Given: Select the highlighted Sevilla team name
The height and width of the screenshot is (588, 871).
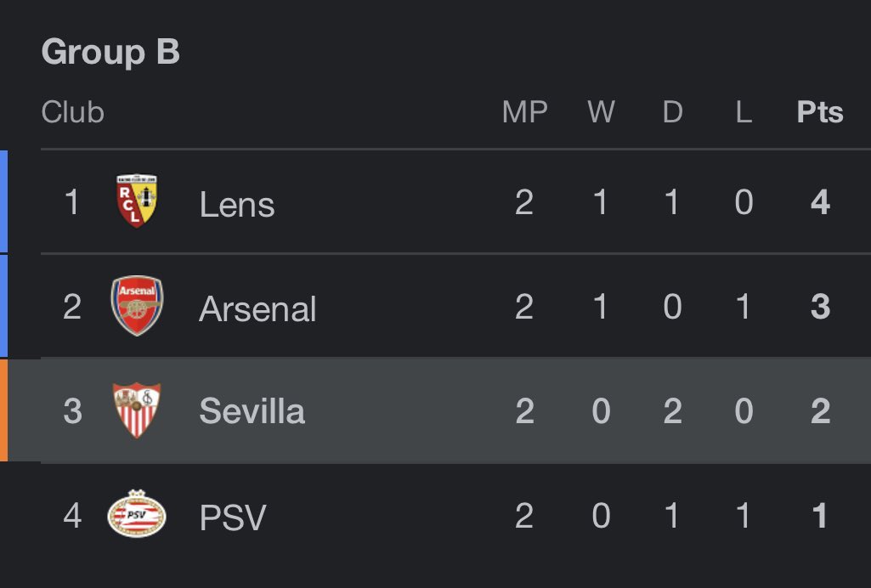Looking at the screenshot, I should [x=252, y=411].
